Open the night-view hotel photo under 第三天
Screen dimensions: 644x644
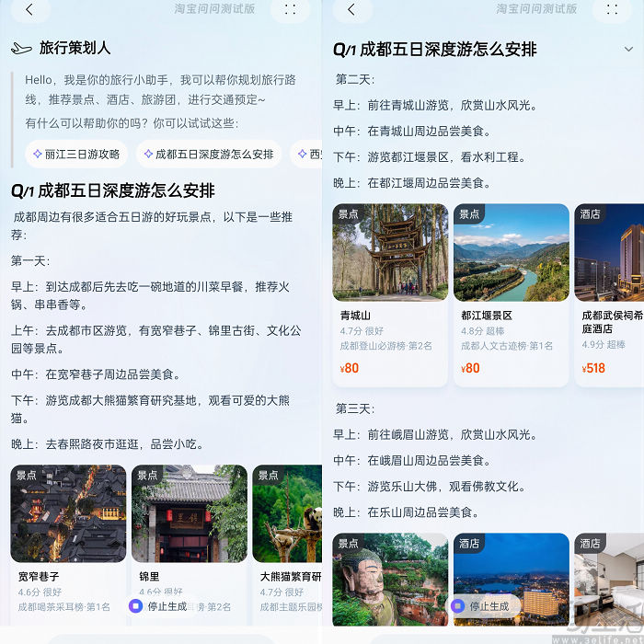[512, 579]
